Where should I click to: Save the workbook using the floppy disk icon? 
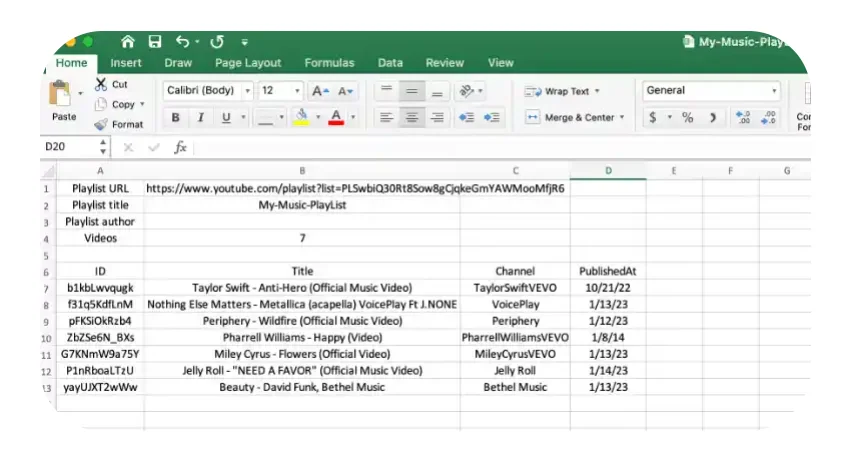(155, 42)
